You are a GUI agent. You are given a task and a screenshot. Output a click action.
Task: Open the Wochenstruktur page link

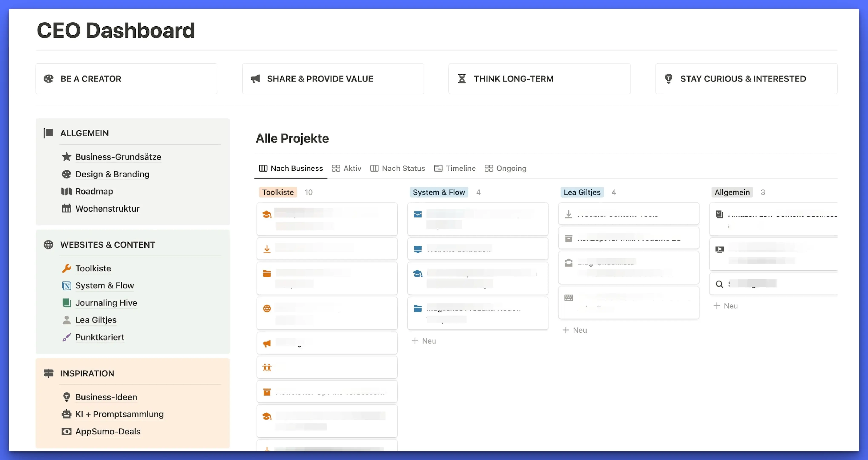point(107,209)
